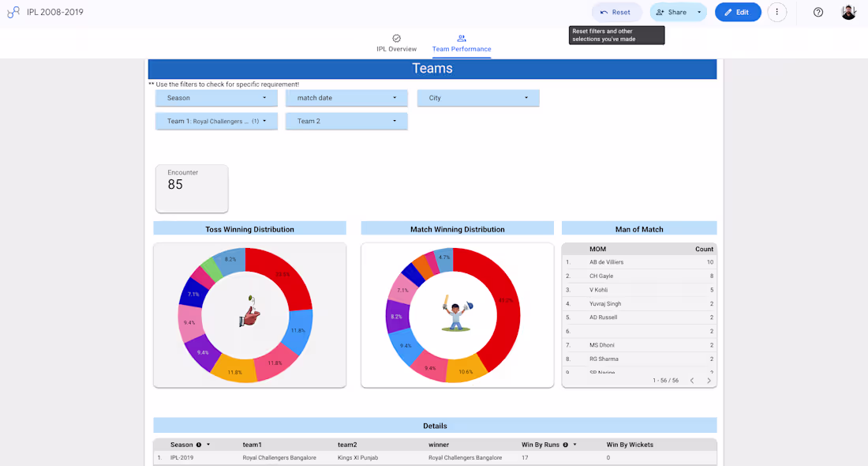868x466 pixels.
Task: Select the V Kohli row
Action: pyautogui.click(x=639, y=290)
